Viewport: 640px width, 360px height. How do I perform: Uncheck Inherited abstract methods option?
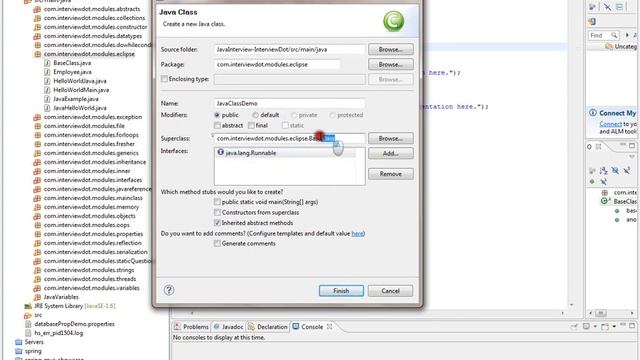tap(217, 223)
